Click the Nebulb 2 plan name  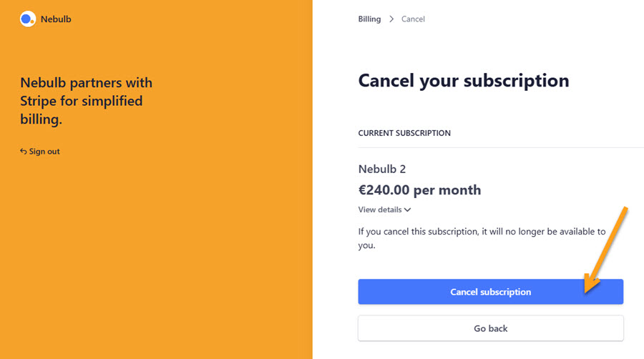coord(382,169)
